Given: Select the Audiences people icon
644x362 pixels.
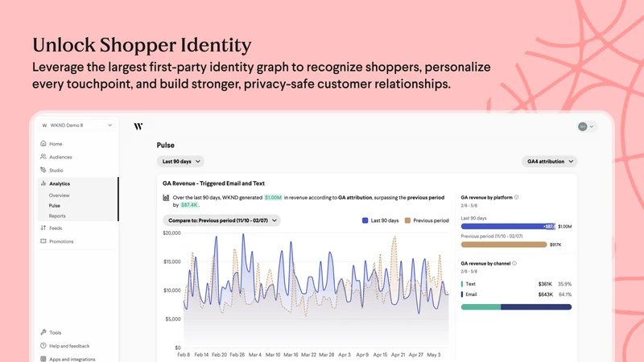Looking at the screenshot, I should [43, 156].
